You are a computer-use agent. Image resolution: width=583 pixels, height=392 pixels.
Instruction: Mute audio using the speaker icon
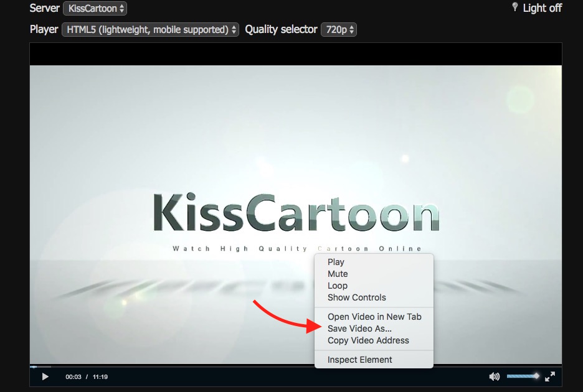click(x=494, y=376)
